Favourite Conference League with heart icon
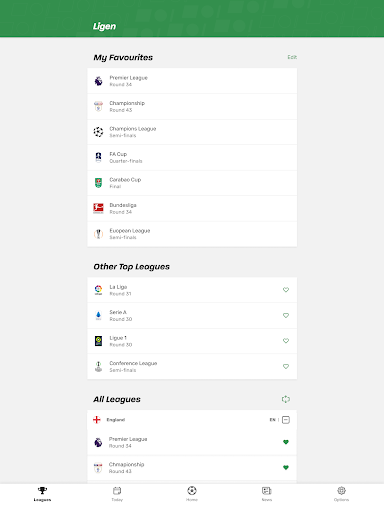384x512 pixels. (x=286, y=366)
